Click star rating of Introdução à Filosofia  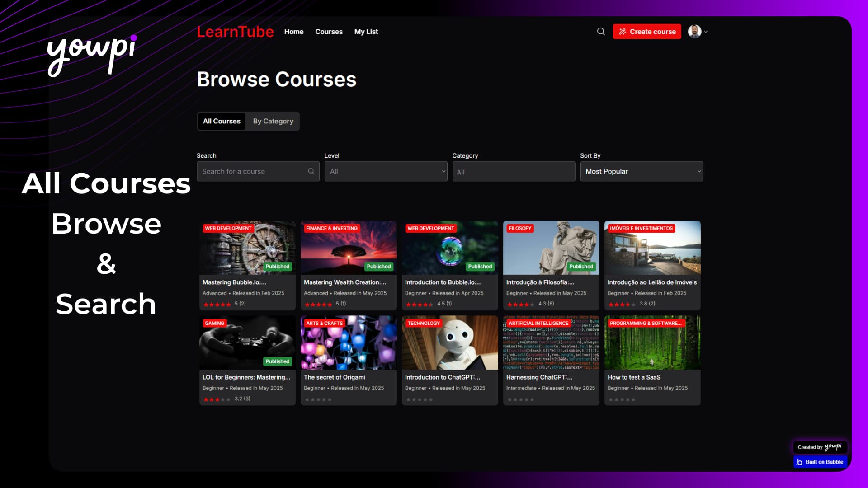521,304
